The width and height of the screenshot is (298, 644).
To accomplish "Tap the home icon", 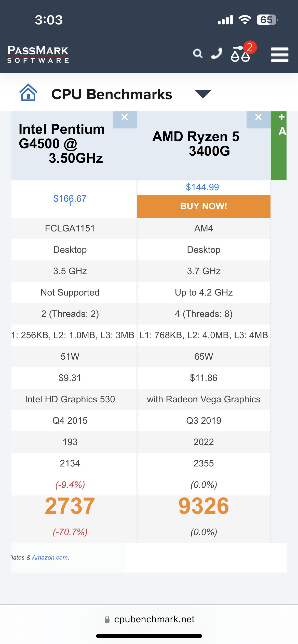I will coord(28,92).
